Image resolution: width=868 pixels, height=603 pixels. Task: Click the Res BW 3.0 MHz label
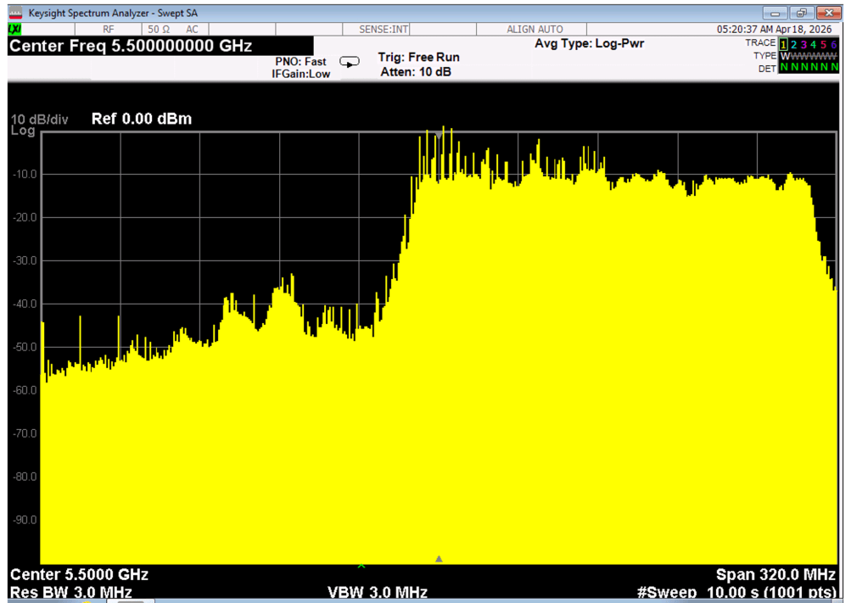[x=70, y=591]
